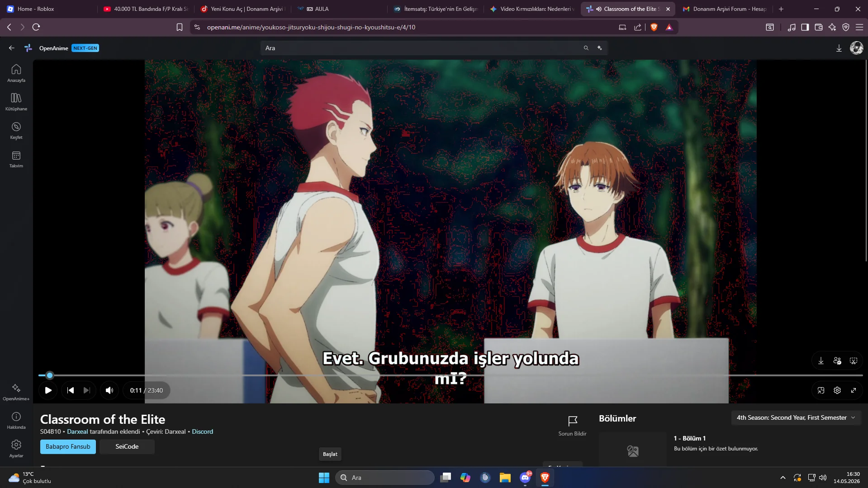Click the video progress slider handle

click(x=50, y=375)
